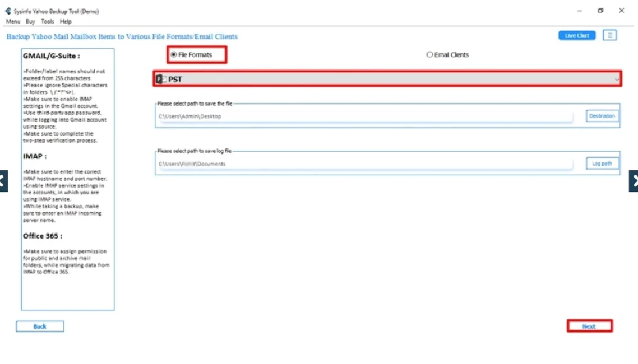Screen dimensions: 638x364
Task: Click the Office 365 heading
Action: [x=42, y=236]
